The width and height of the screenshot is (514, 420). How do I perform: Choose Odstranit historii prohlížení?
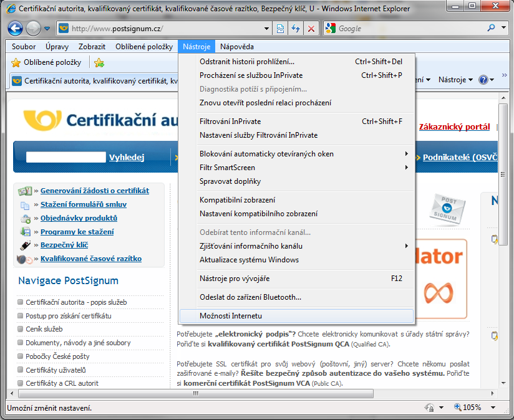point(297,62)
